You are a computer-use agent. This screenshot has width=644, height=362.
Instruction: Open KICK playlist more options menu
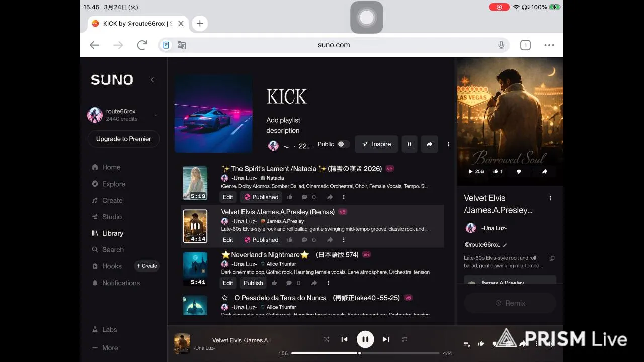point(448,144)
